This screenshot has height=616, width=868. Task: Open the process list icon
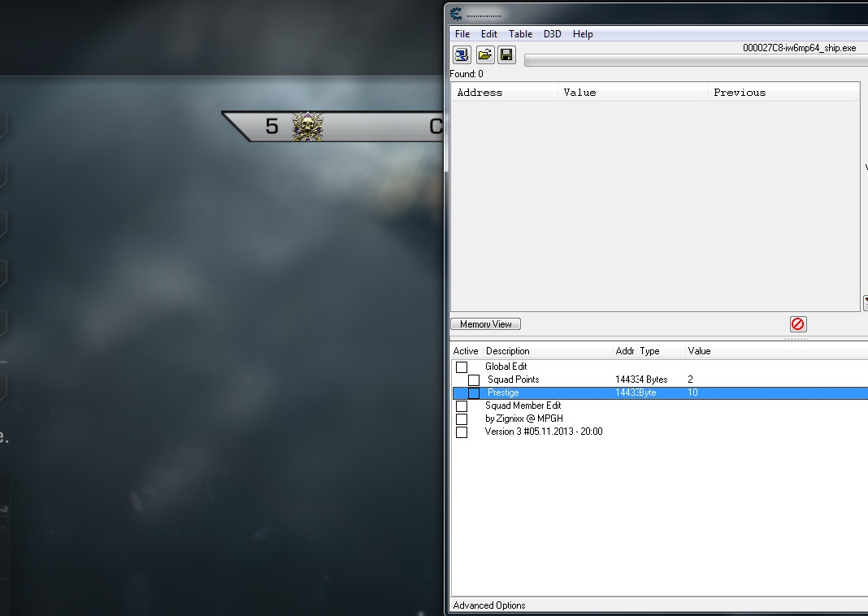pyautogui.click(x=462, y=54)
